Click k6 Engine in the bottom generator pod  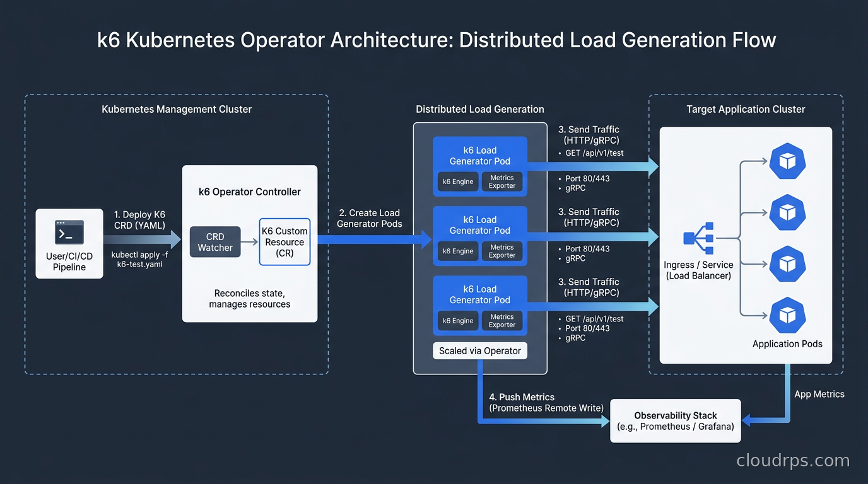pyautogui.click(x=458, y=320)
